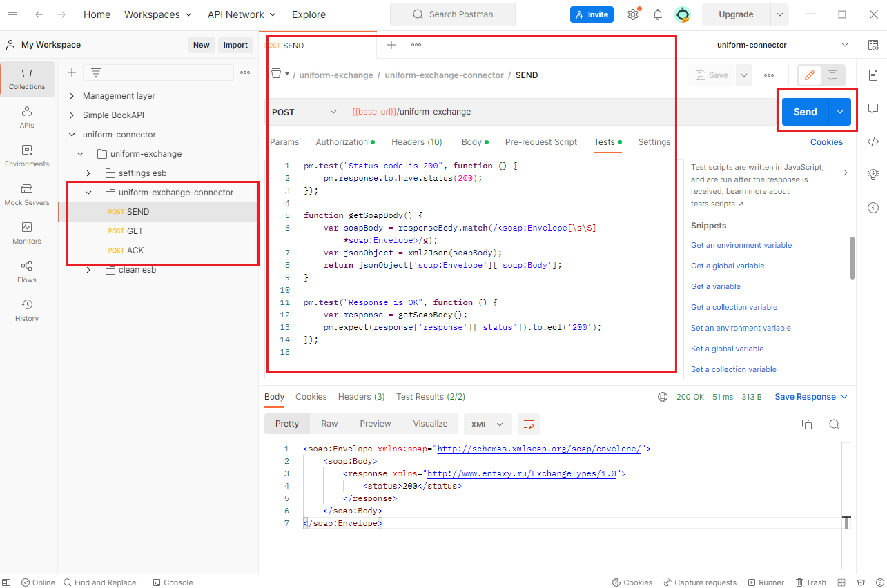Open the user avatar icon
This screenshot has width=887, height=588.
(x=683, y=14)
